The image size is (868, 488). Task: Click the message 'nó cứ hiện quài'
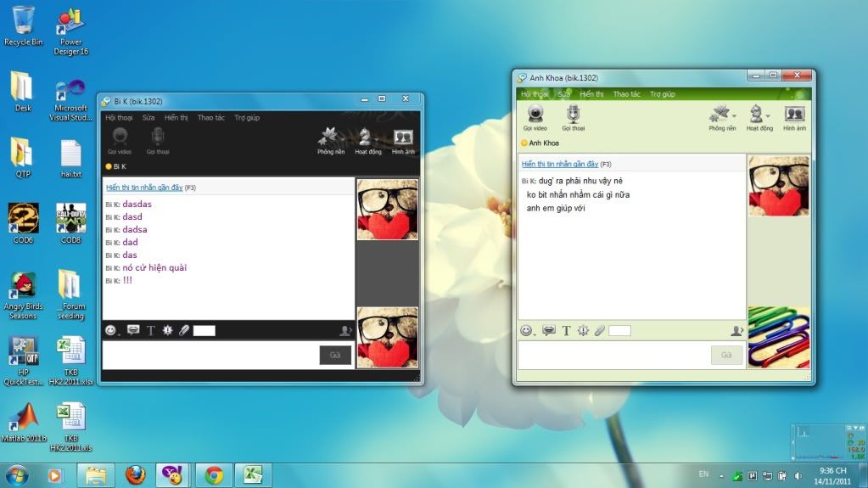(154, 267)
